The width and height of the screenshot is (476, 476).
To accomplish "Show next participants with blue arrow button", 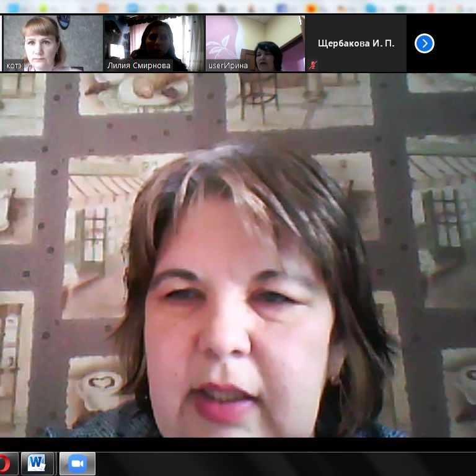I will [x=424, y=43].
